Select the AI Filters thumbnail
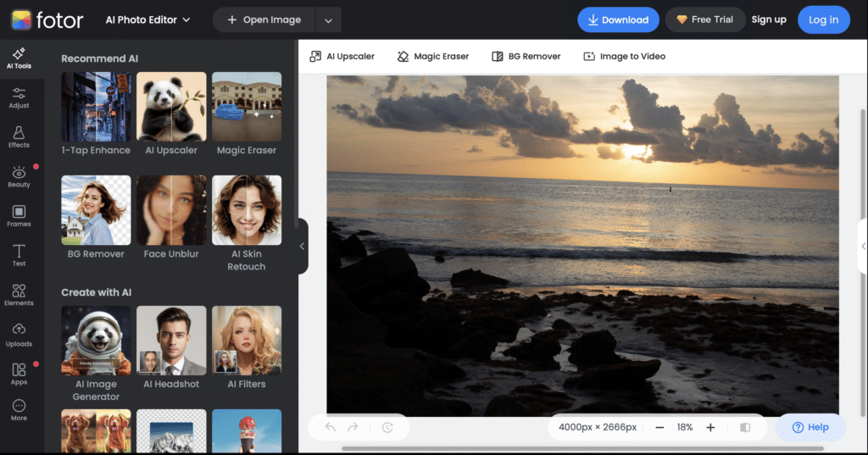 tap(247, 341)
